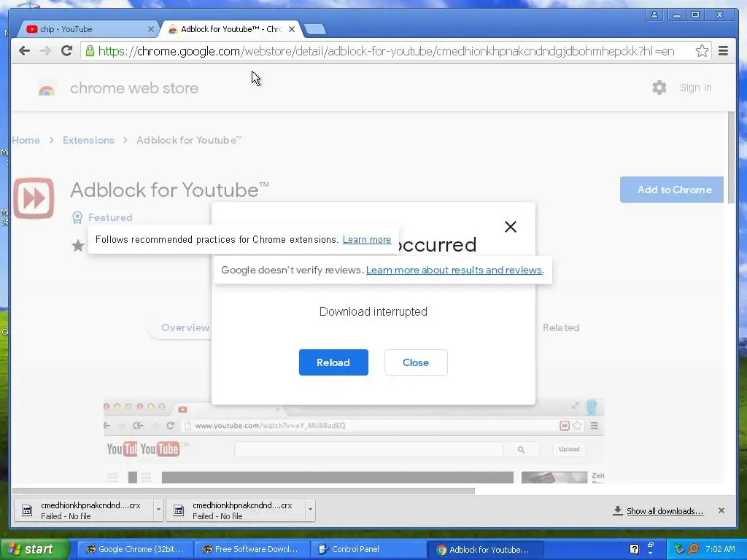
Task: Click the vertical page scrollbar thumb
Action: (731, 157)
